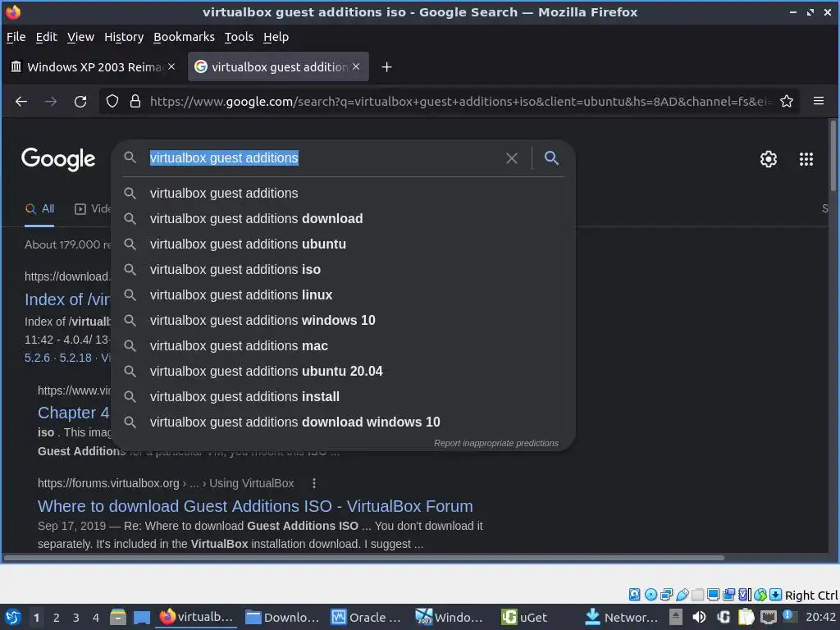Click Report inappropriate predictions link

[496, 443]
